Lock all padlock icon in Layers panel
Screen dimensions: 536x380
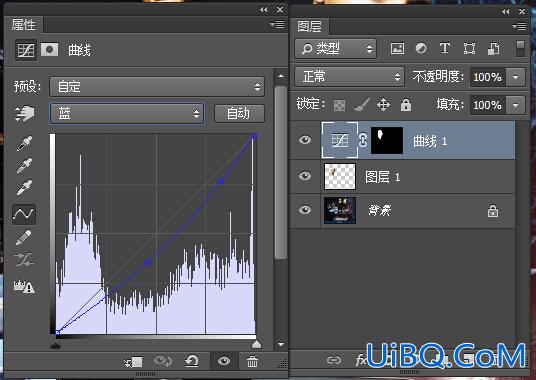[x=406, y=105]
